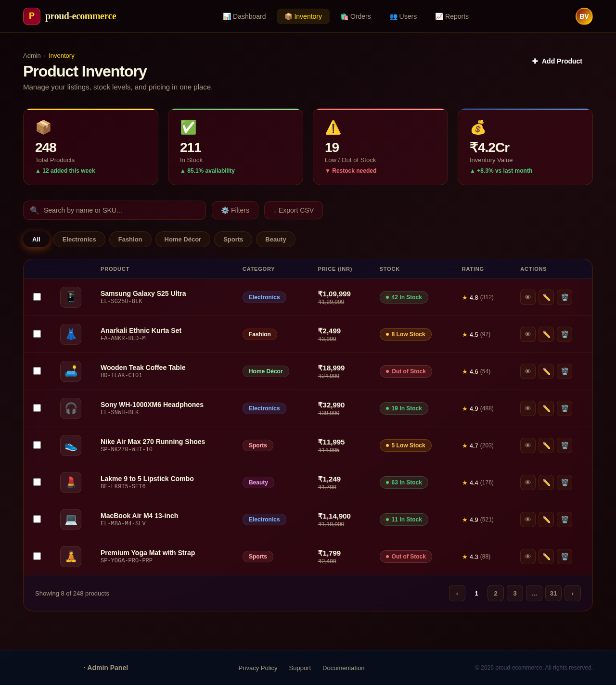Open the Privacy Policy link
Screen dimensions: 616x685
(258, 668)
